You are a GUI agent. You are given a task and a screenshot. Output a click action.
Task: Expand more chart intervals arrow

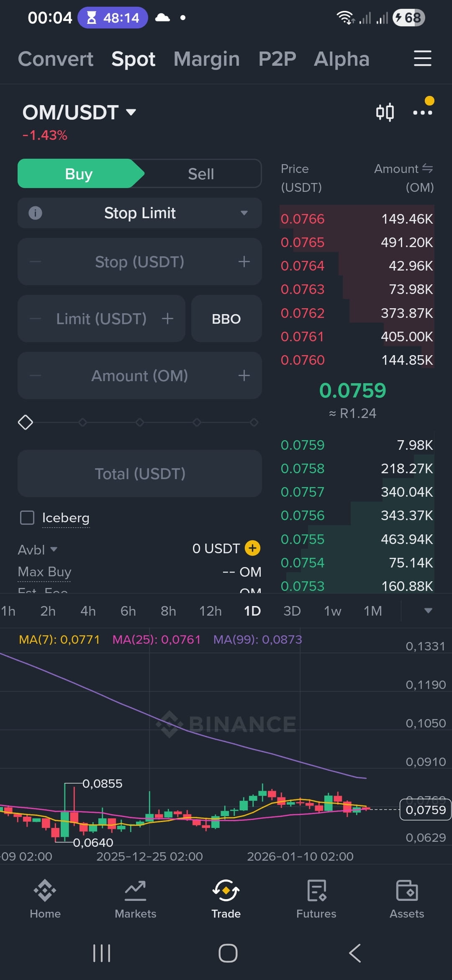click(428, 611)
